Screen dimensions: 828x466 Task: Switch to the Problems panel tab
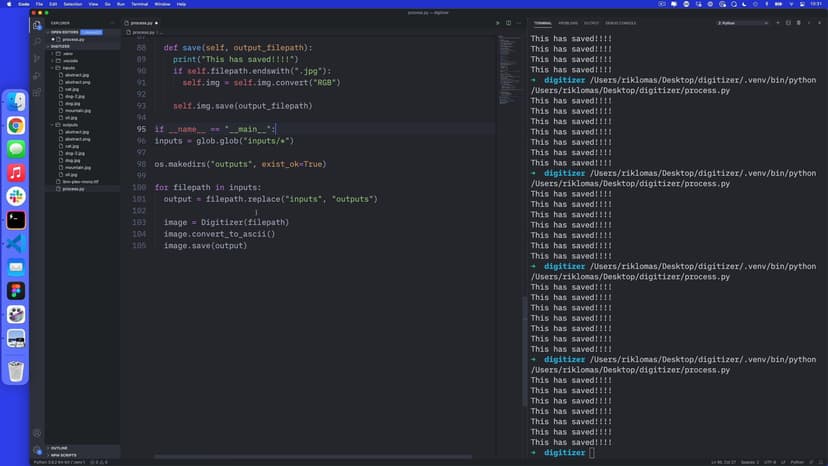tap(568, 22)
